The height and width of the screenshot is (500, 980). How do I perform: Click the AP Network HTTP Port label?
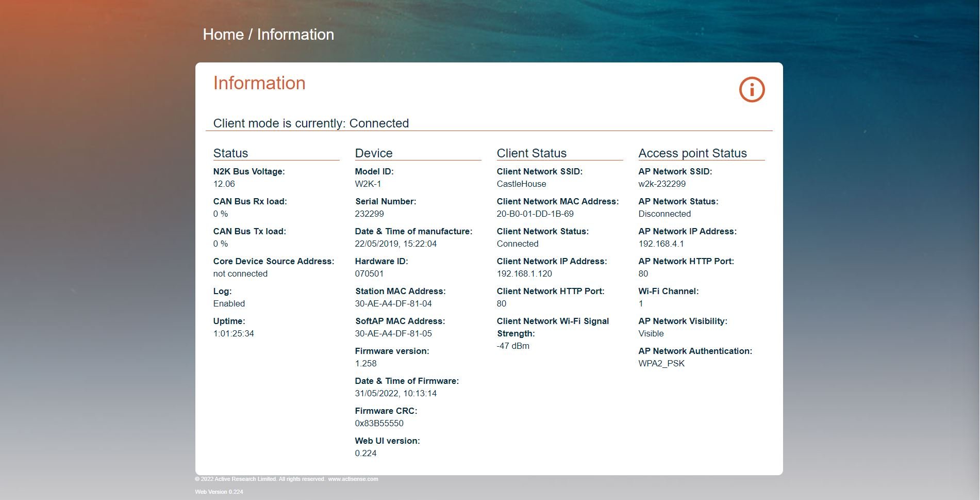point(686,261)
